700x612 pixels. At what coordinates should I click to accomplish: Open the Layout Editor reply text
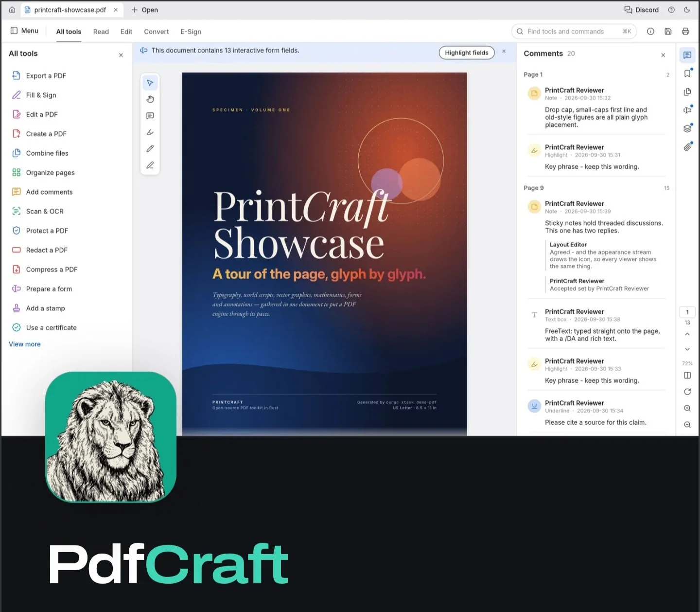603,259
